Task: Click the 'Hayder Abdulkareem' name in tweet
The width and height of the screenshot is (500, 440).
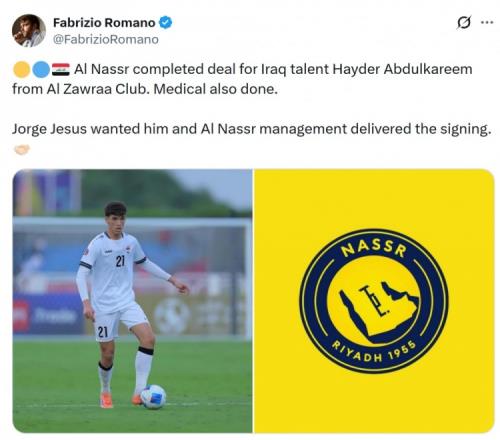Action: point(402,69)
